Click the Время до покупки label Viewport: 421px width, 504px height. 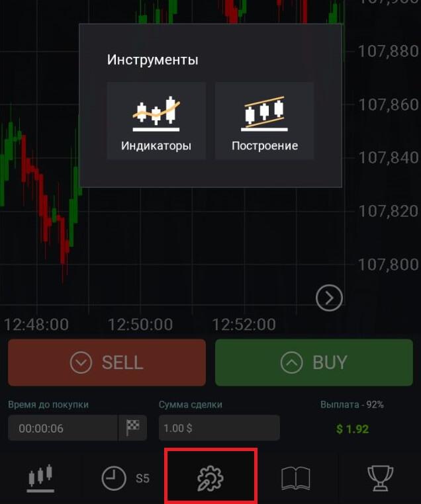[x=48, y=405]
